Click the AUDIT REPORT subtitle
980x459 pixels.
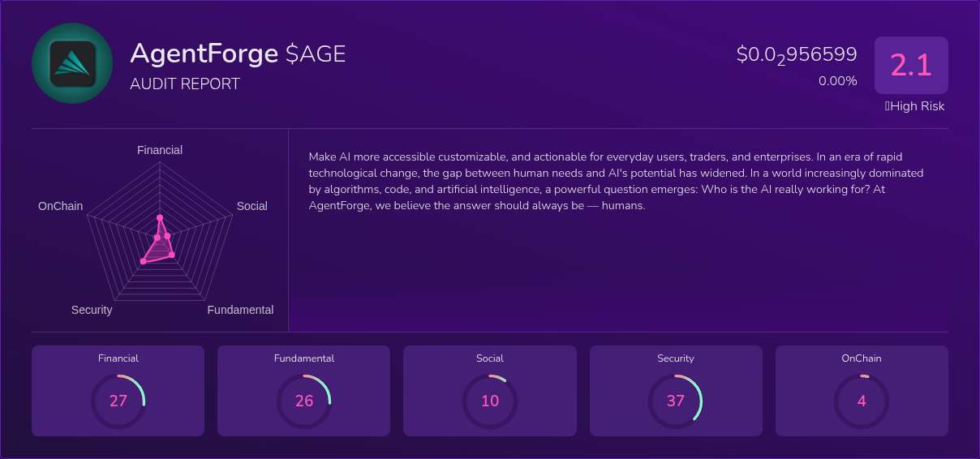(185, 84)
